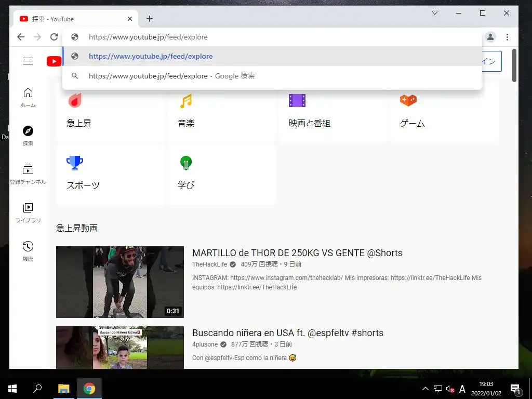Viewport: 532px width, 399px height.
Task: Open 履歴 history in the sidebar
Action: [x=28, y=251]
